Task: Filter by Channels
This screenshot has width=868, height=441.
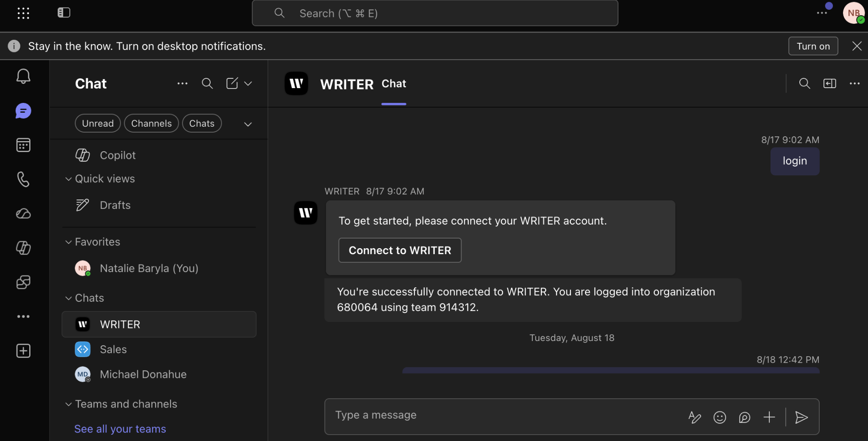Action: (x=151, y=123)
